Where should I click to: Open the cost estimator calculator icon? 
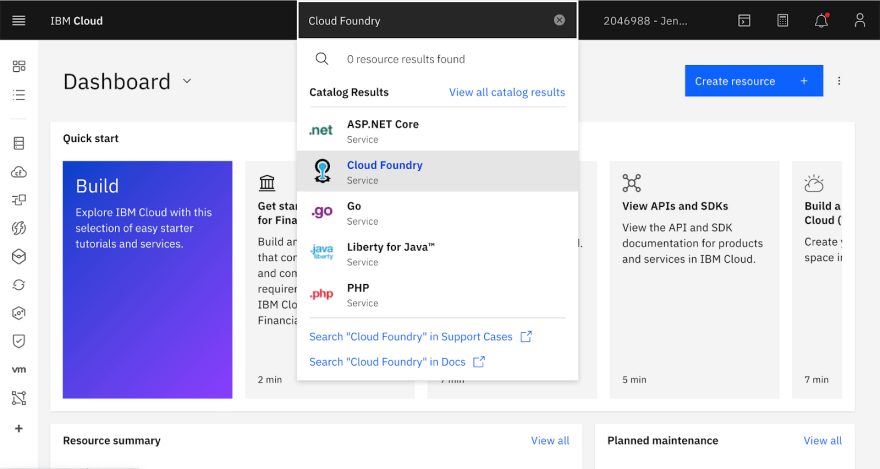coord(783,21)
